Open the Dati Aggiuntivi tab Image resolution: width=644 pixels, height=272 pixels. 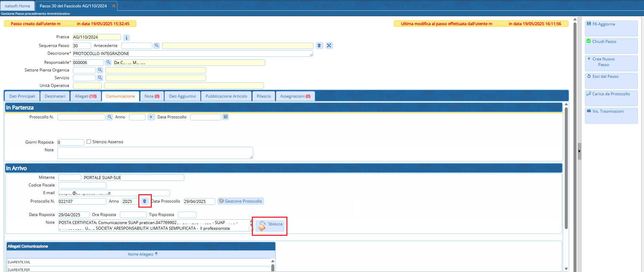coord(182,96)
